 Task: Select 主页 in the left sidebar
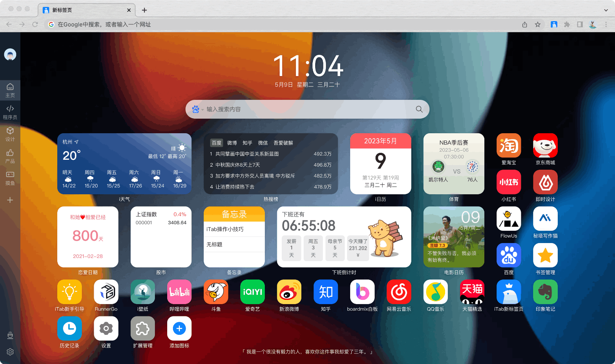click(x=10, y=90)
